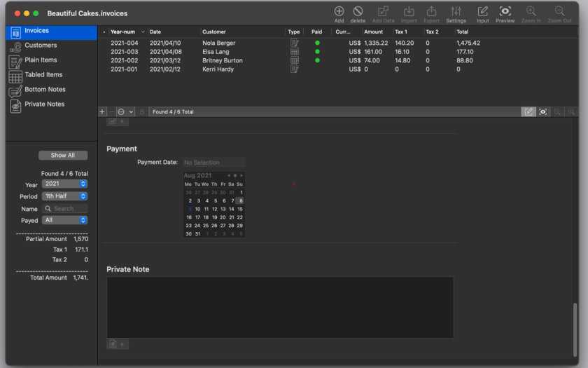Image resolution: width=588 pixels, height=368 pixels.
Task: Click the Show All button
Action: pos(63,155)
